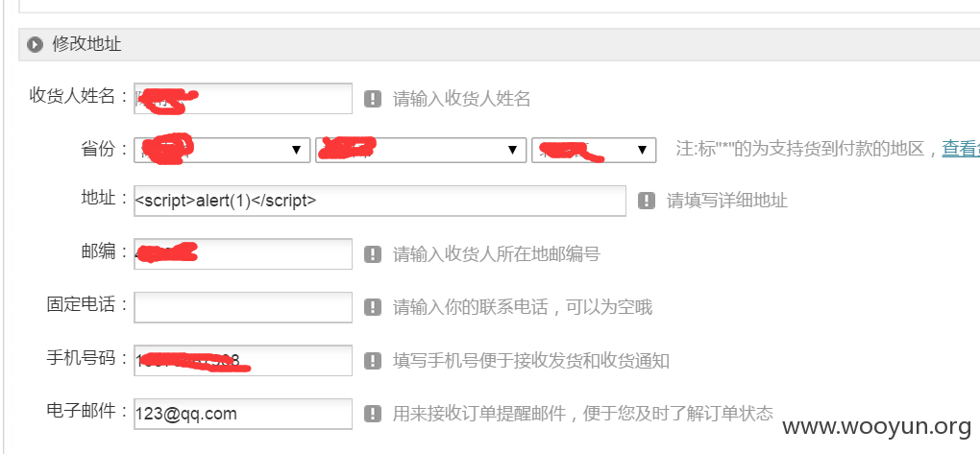Click the hint icon beside 请填写详细地址
Screen dimensions: 980x454
coord(647,201)
